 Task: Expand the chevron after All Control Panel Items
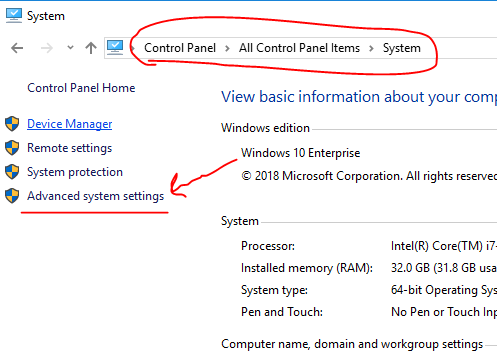pos(371,49)
